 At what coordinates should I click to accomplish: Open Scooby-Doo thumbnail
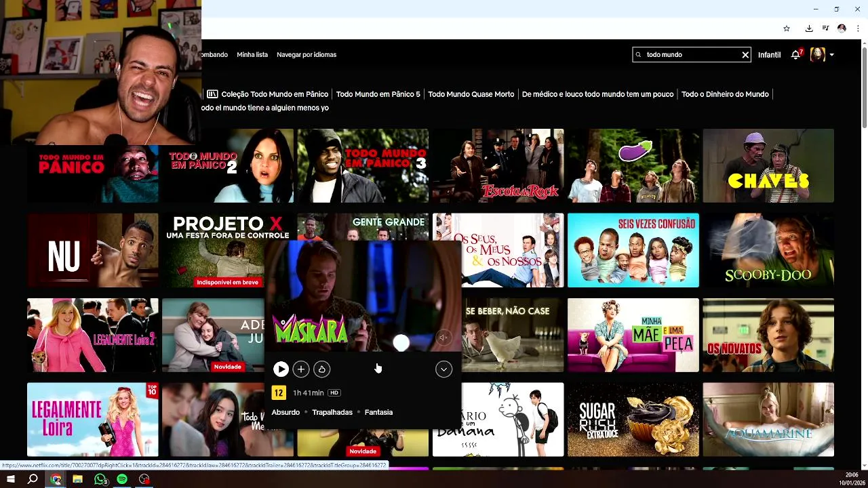(x=768, y=250)
